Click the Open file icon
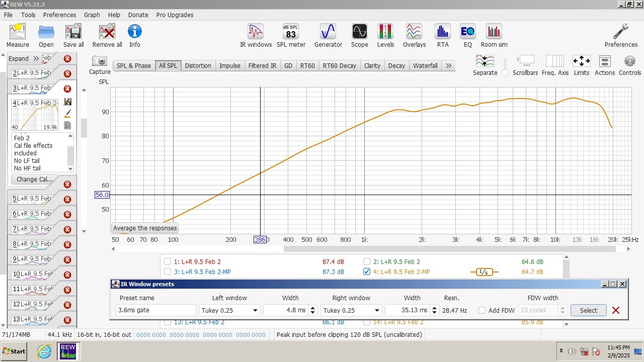 [x=46, y=36]
